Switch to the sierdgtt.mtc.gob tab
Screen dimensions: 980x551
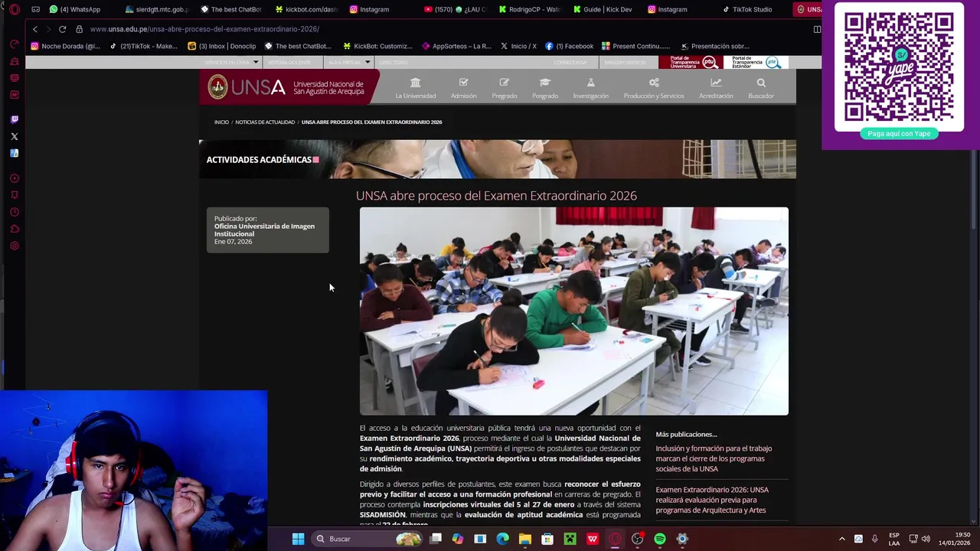[157, 9]
